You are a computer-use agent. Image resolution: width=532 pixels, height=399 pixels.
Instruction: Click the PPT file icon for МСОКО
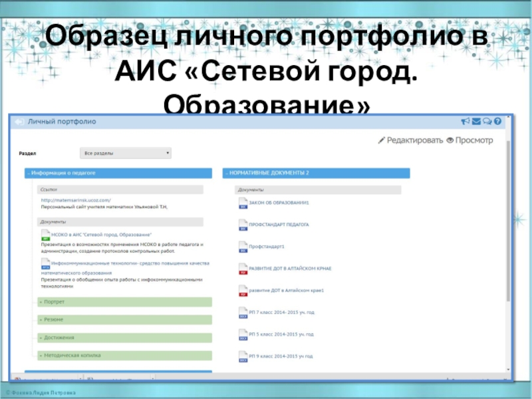[45, 235]
